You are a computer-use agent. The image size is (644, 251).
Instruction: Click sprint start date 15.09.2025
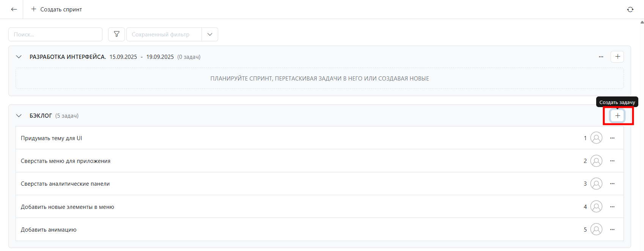[x=123, y=57]
